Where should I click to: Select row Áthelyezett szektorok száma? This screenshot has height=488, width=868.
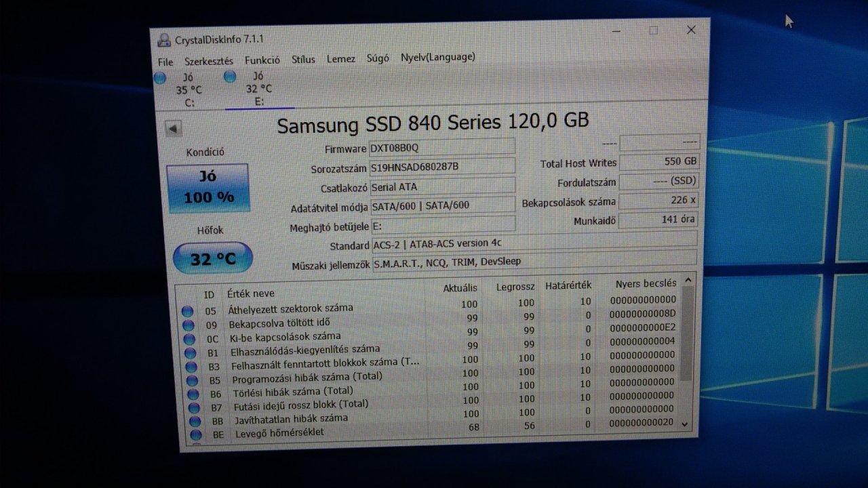coord(429,305)
